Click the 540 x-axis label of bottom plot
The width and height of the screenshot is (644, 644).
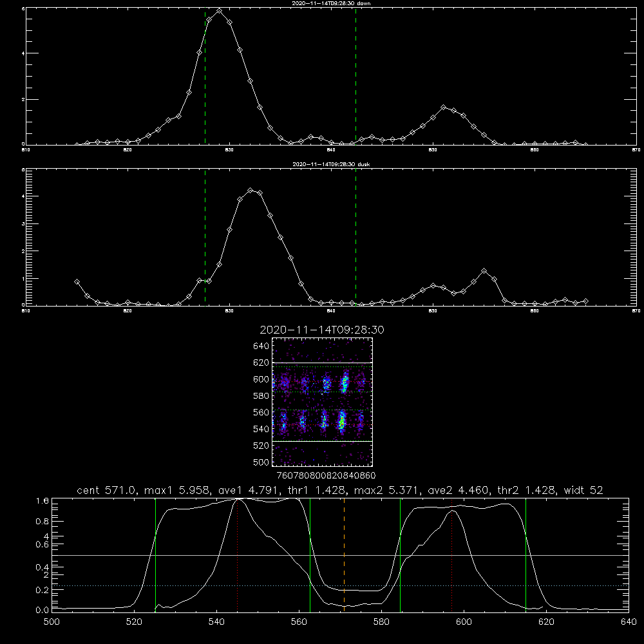[216, 622]
